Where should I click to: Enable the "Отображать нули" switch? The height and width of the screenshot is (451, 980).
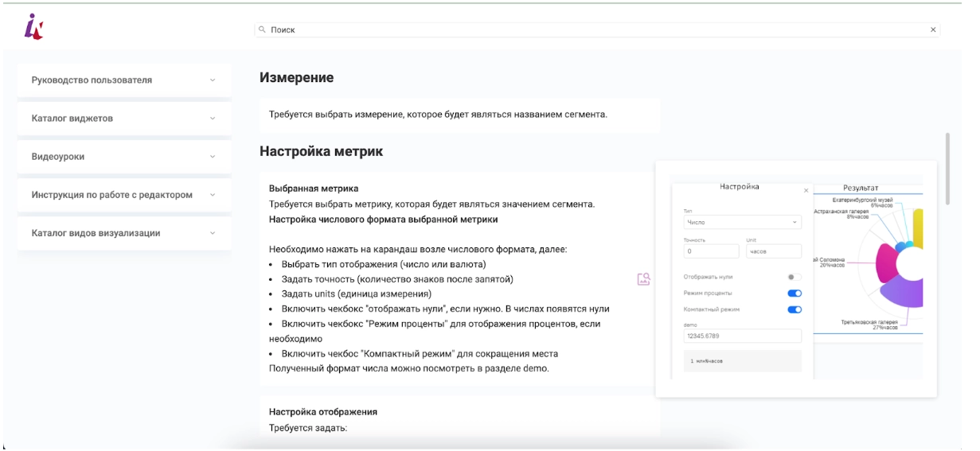[794, 277]
